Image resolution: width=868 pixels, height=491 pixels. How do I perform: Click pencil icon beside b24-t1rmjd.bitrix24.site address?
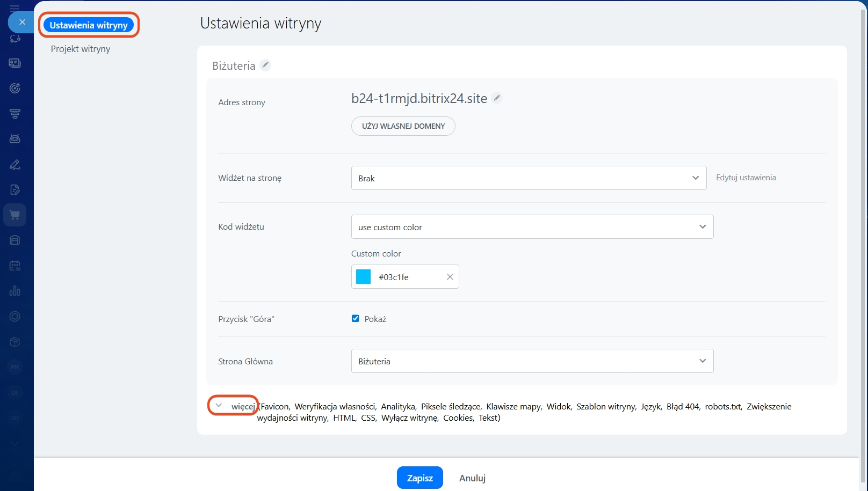[x=497, y=98]
